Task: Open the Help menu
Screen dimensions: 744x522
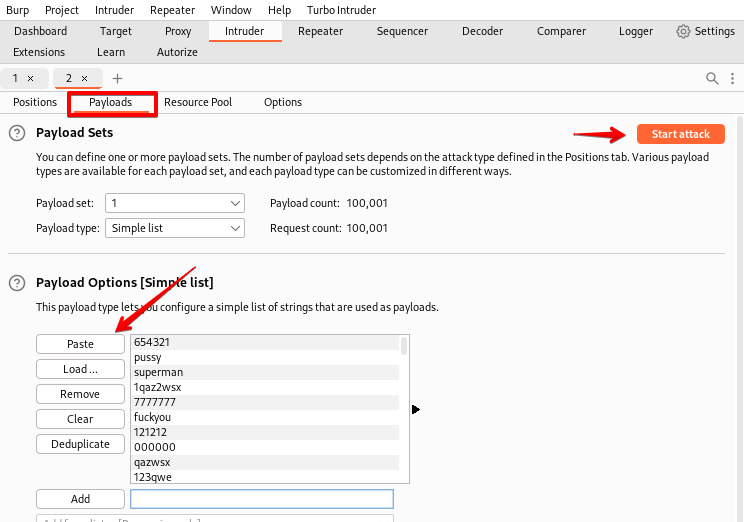Action: pyautogui.click(x=279, y=10)
